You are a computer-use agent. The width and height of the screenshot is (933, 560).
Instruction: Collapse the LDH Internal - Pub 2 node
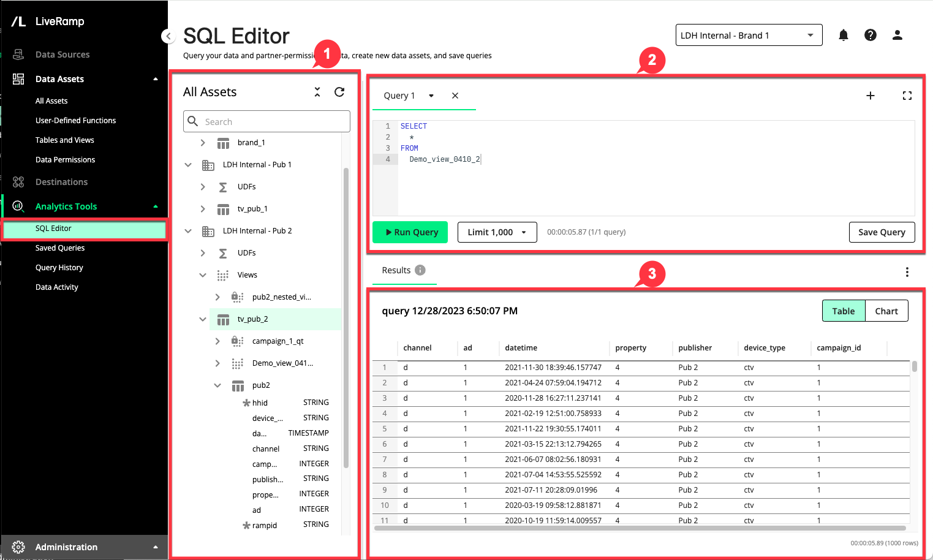(188, 231)
